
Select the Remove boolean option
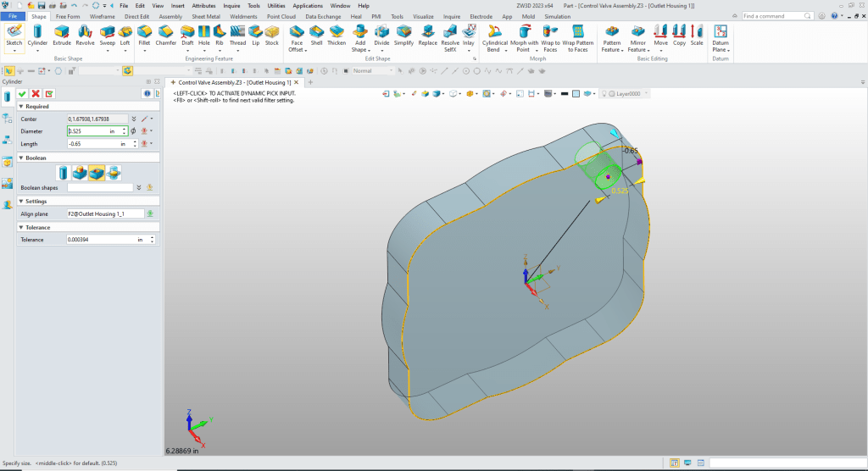(x=97, y=173)
